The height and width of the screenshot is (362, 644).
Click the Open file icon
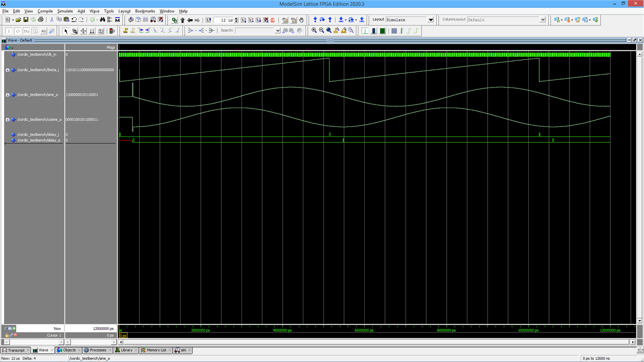(x=18, y=20)
